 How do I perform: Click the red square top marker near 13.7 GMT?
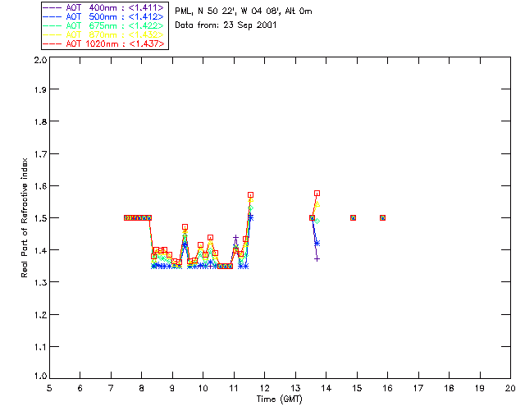click(317, 194)
